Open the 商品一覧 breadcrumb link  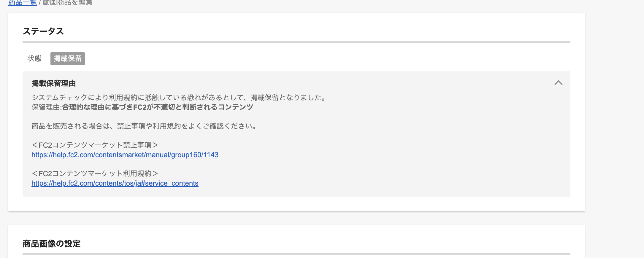click(x=22, y=3)
